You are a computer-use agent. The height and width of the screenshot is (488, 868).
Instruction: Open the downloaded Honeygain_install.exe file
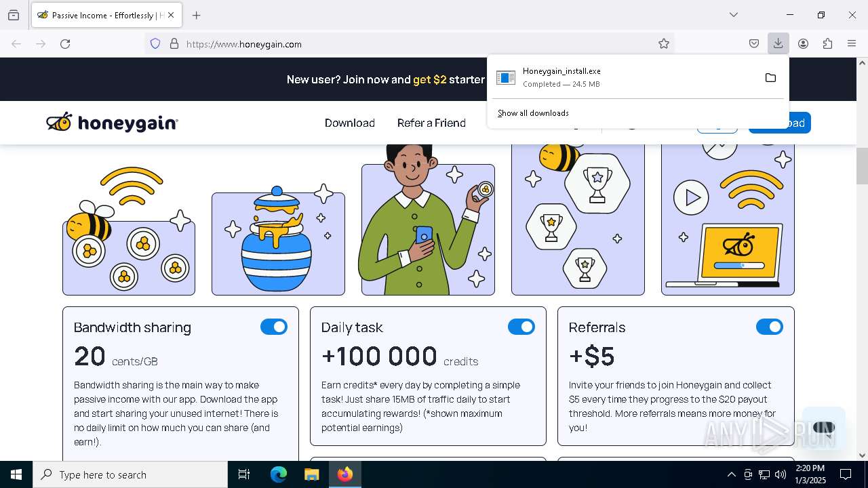tap(624, 77)
